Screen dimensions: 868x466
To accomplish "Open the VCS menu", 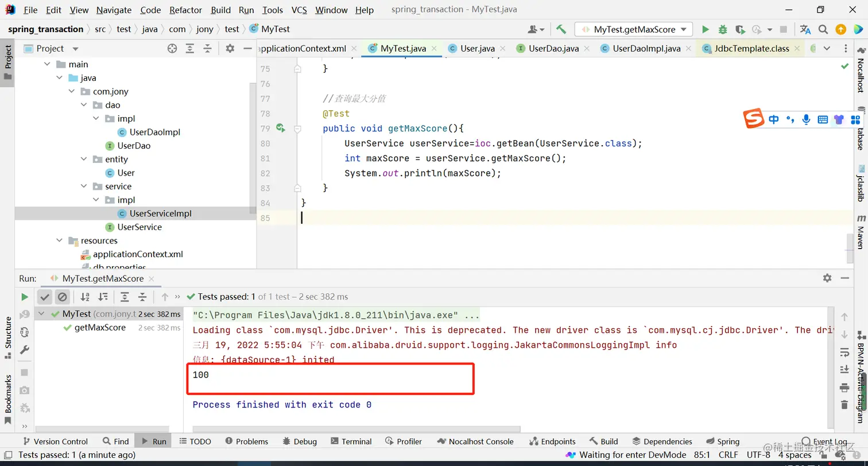I will point(299,10).
